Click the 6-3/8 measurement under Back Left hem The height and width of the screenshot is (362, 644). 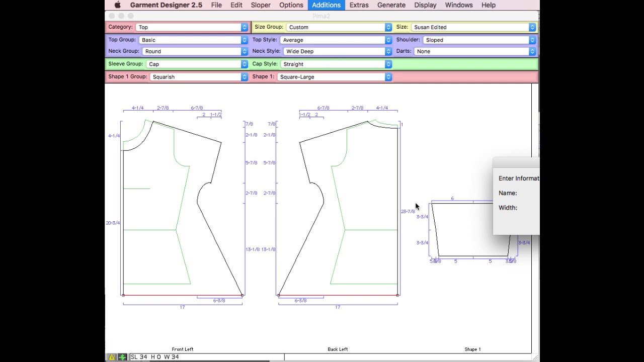point(300,301)
